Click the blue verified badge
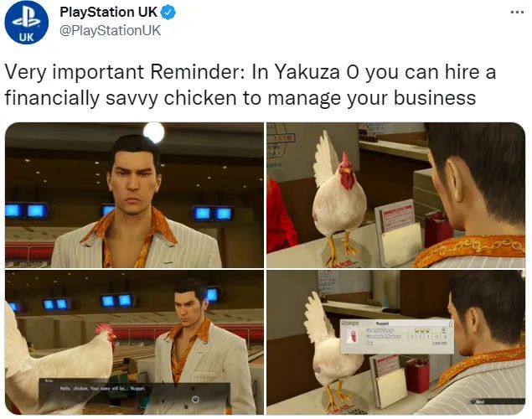 168,13
